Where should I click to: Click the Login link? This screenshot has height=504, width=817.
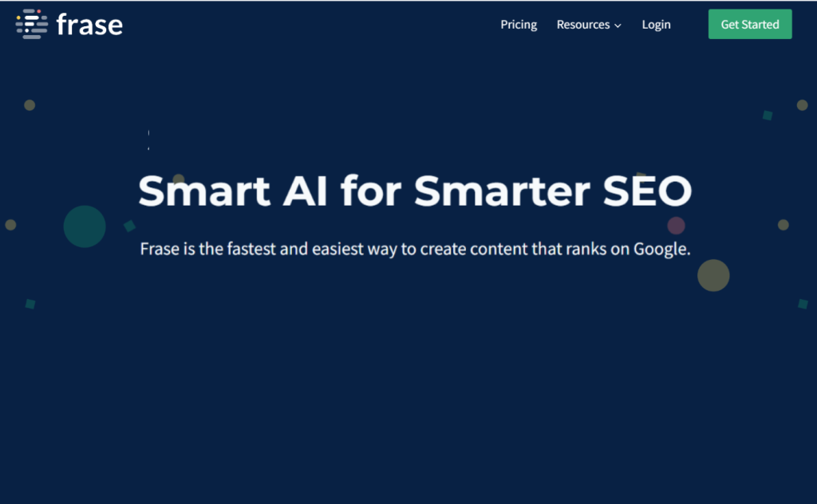coord(656,25)
